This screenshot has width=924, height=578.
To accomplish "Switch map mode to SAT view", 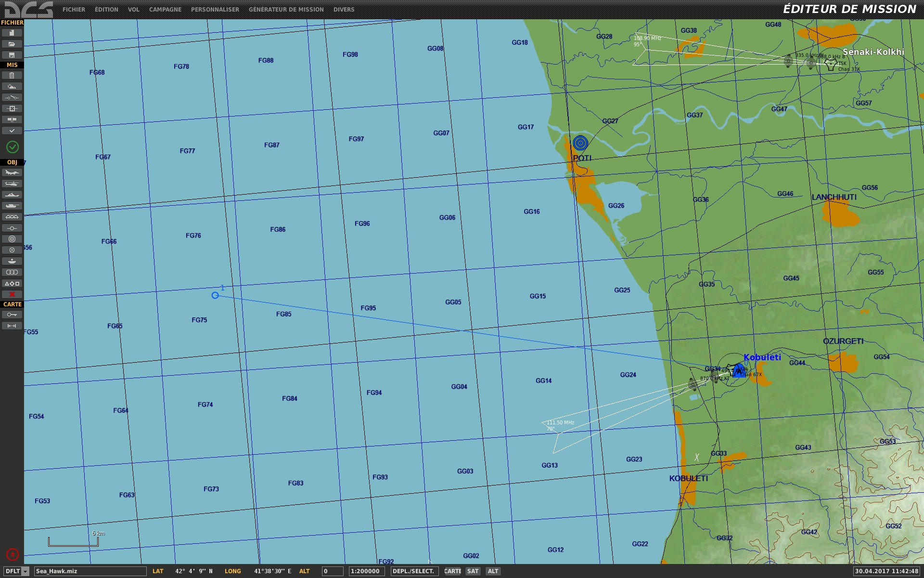I will (x=473, y=571).
